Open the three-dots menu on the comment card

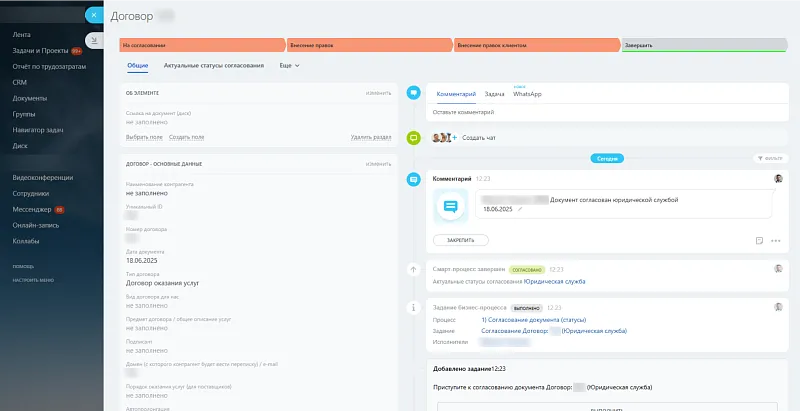pyautogui.click(x=776, y=241)
